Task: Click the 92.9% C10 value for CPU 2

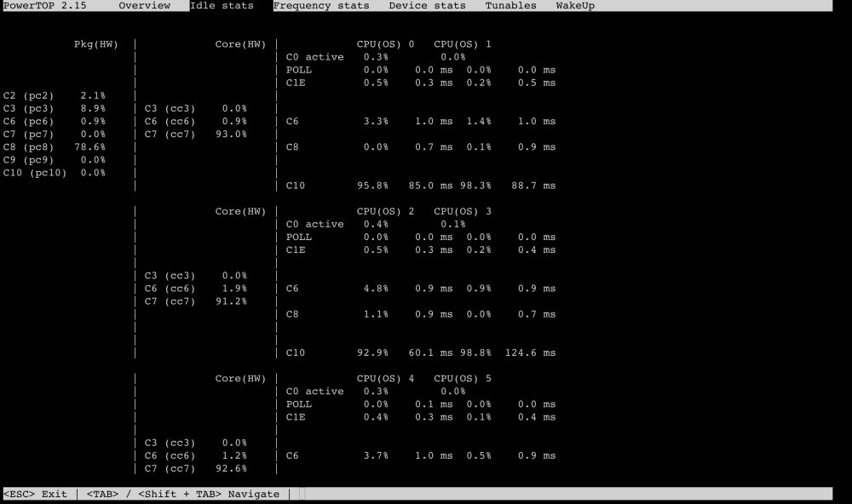Action: coord(372,353)
